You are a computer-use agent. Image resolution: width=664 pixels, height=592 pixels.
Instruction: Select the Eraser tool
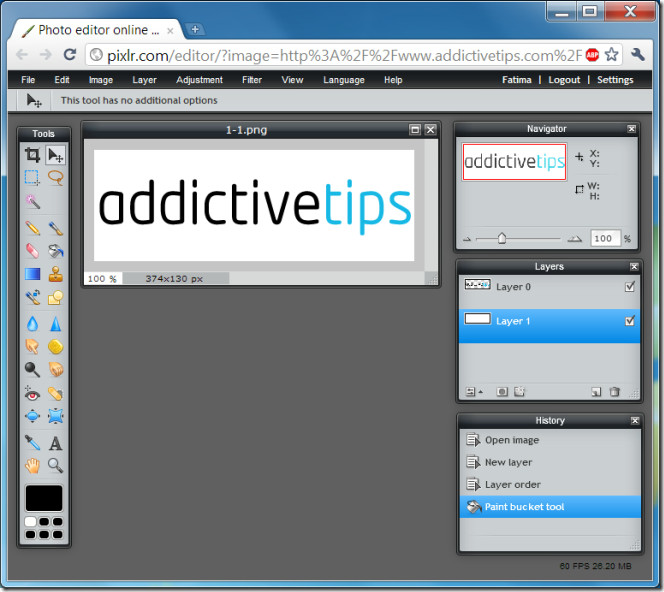[x=32, y=251]
